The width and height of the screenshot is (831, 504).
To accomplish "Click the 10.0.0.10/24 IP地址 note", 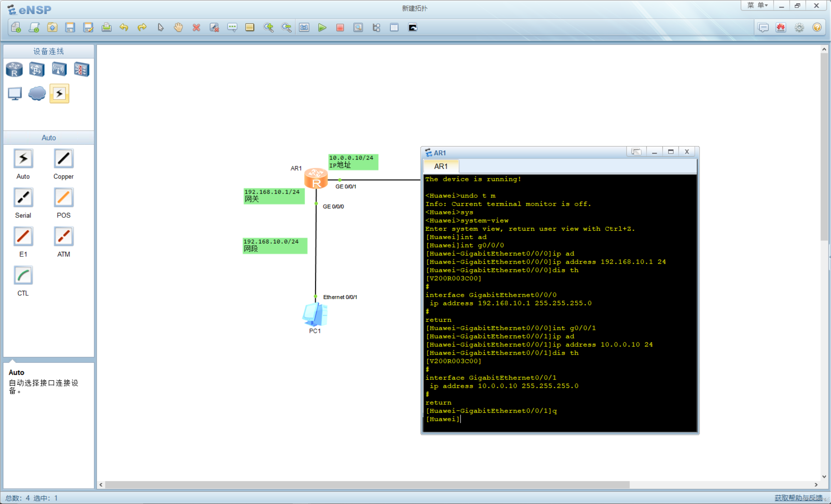I will (353, 162).
